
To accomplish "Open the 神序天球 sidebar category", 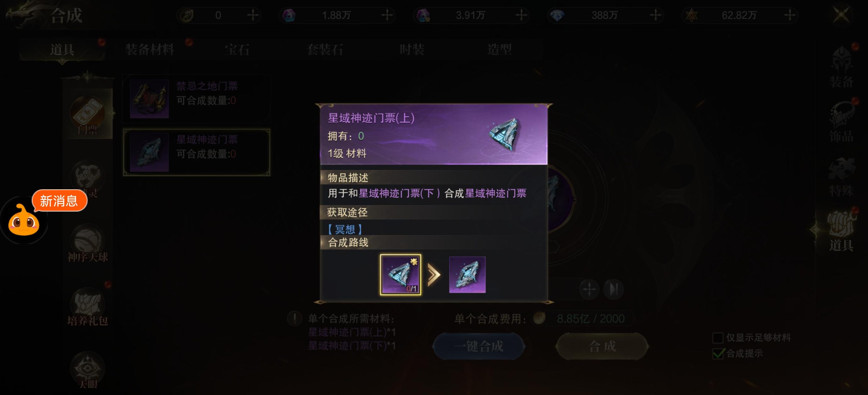I will [x=88, y=245].
